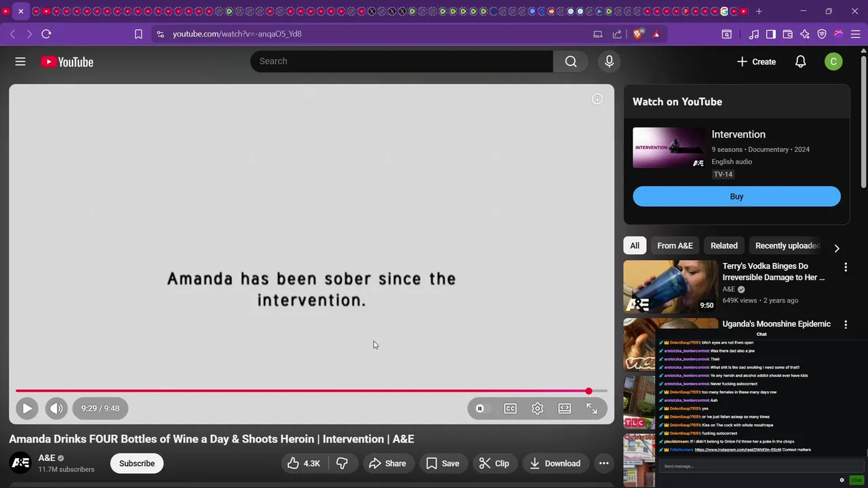
Task: Click the search magnifier button
Action: (571, 62)
